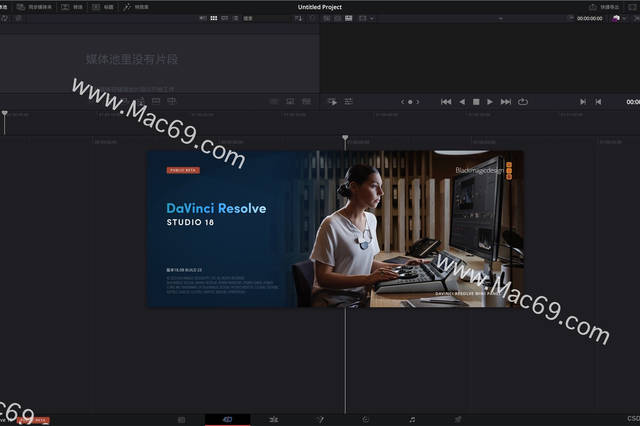Stop playback
This screenshot has width=640, height=426.
click(x=476, y=102)
